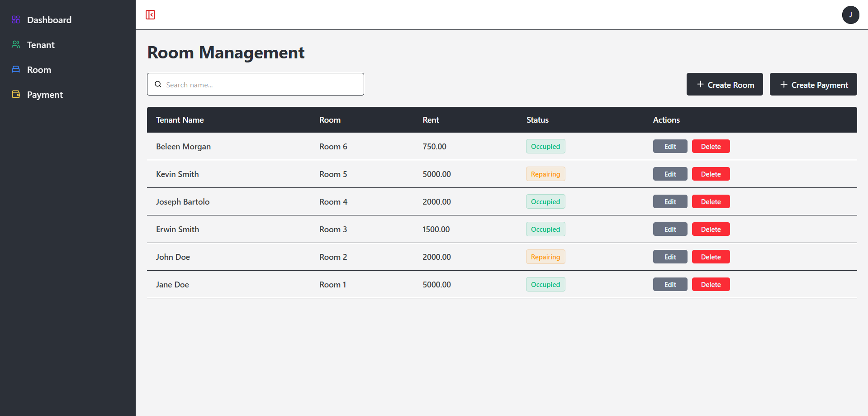Click the Occupied badge in Joseph Bartolo's row

tap(545, 201)
